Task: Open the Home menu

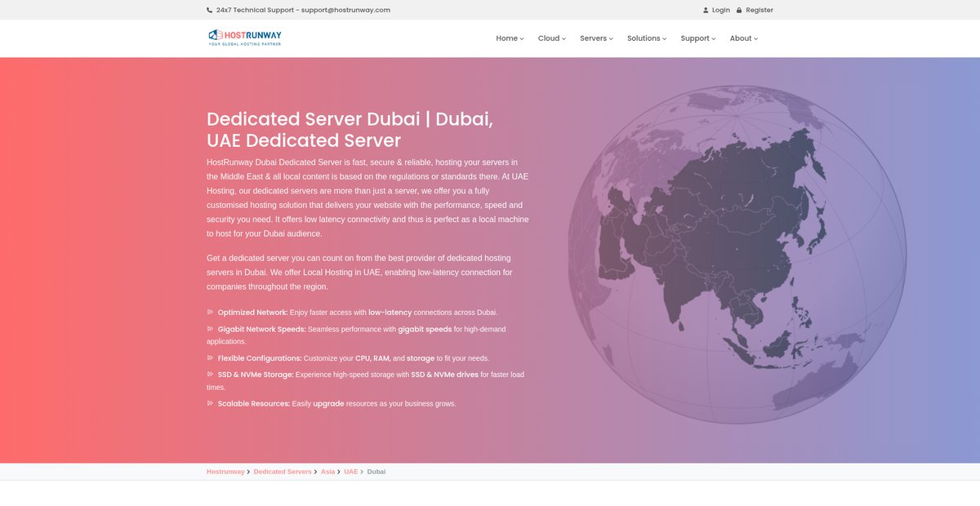Action: pos(510,38)
